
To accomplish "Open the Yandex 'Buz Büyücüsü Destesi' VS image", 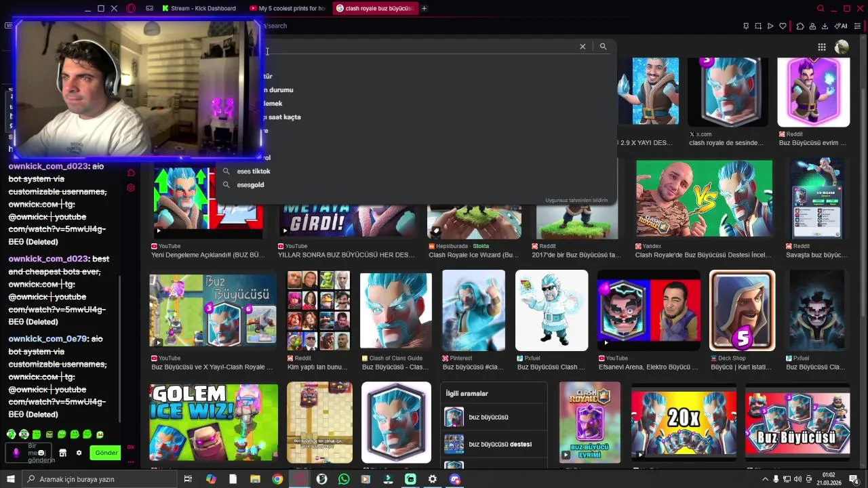I will [703, 199].
